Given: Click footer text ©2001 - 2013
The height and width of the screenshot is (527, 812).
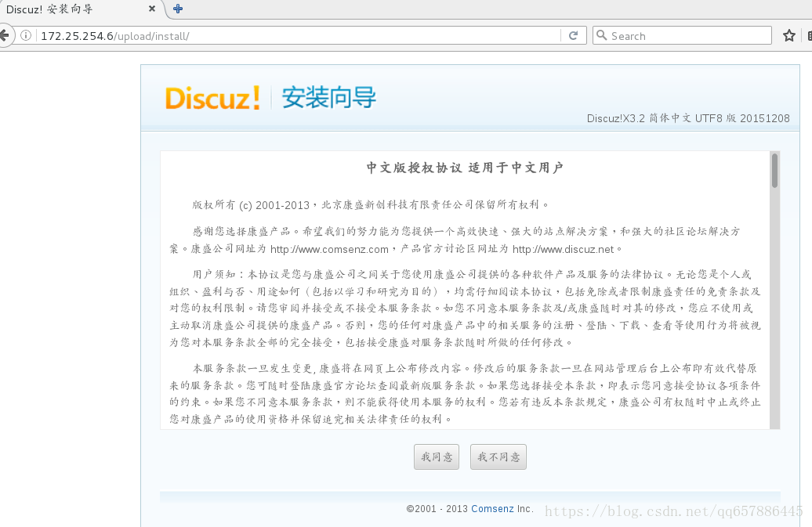Looking at the screenshot, I should click(x=437, y=509).
